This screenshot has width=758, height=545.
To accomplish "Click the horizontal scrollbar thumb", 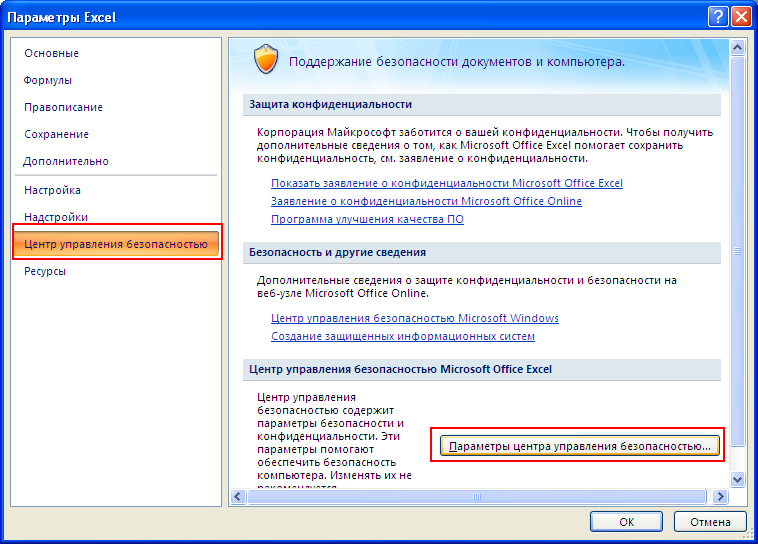I will (x=477, y=497).
